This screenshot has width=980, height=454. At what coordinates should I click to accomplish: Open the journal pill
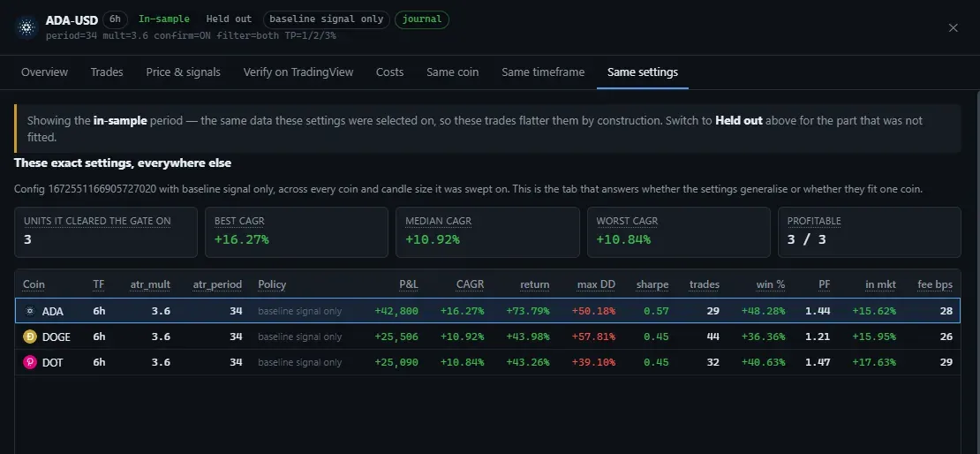(422, 19)
